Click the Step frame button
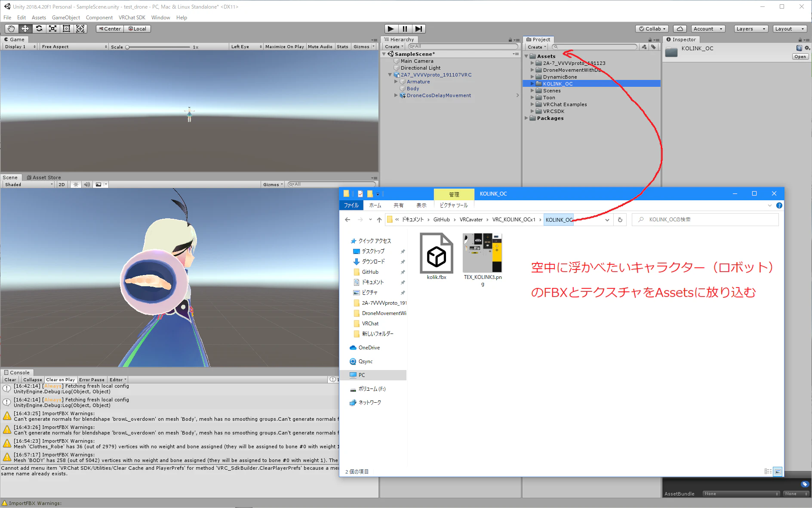The height and width of the screenshot is (508, 812). click(418, 29)
